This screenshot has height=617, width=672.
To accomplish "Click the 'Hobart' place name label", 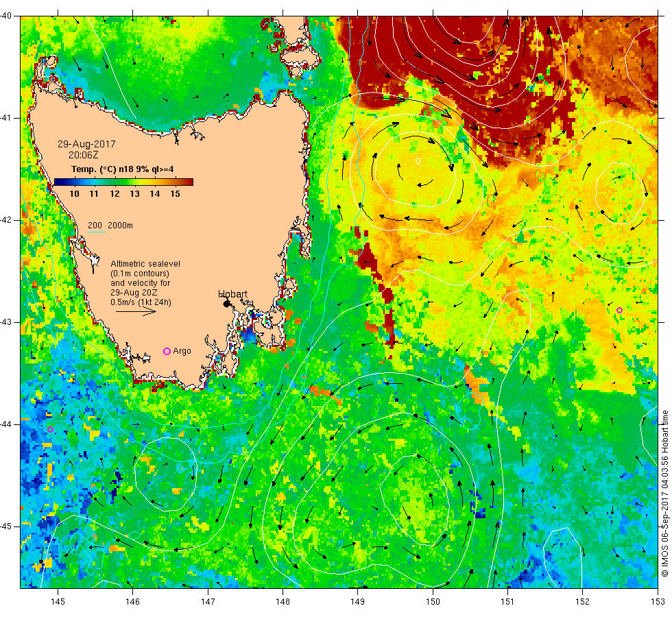I will [232, 294].
